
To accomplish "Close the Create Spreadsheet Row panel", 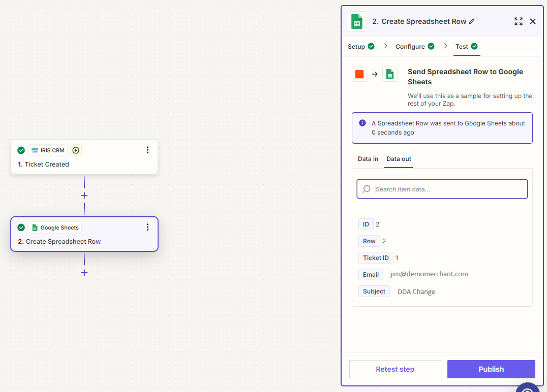I will click(x=533, y=21).
